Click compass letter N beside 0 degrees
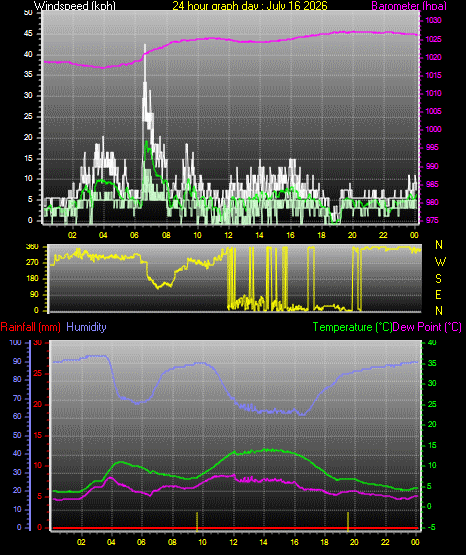This screenshot has height=555, width=466. 439,311
